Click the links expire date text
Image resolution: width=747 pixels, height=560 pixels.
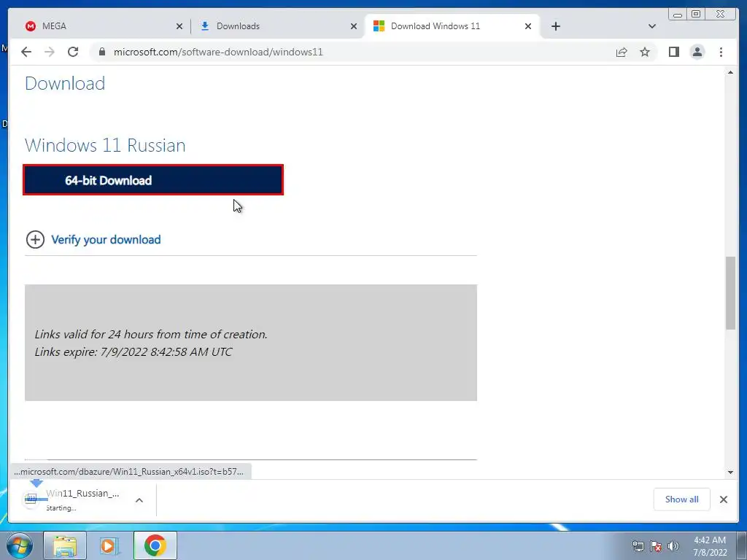tap(133, 352)
